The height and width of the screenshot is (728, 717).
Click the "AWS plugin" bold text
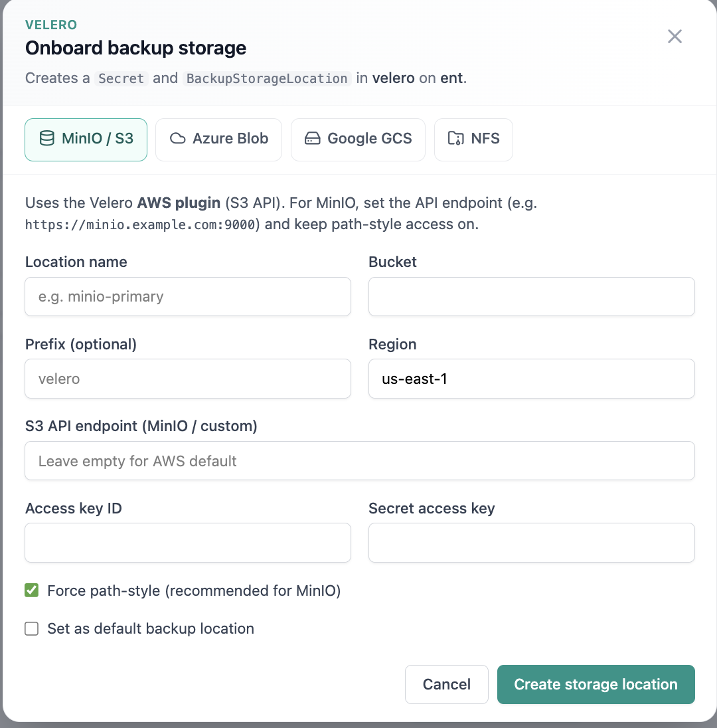(x=179, y=203)
